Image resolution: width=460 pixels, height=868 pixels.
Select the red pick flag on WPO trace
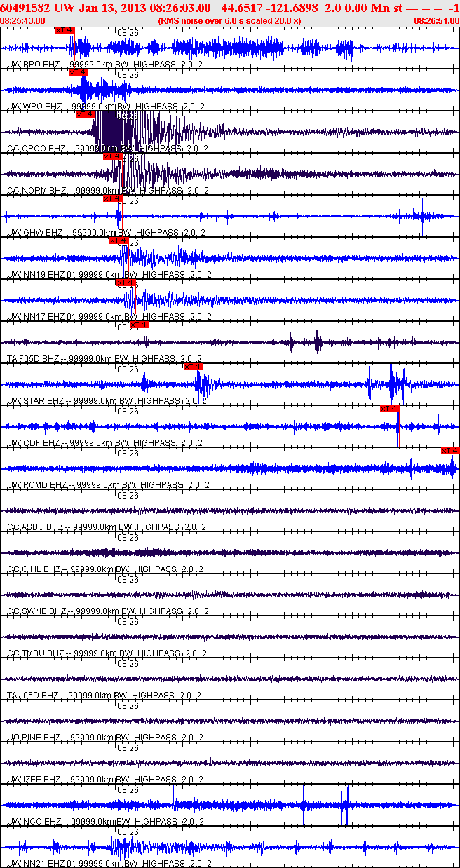click(x=78, y=72)
